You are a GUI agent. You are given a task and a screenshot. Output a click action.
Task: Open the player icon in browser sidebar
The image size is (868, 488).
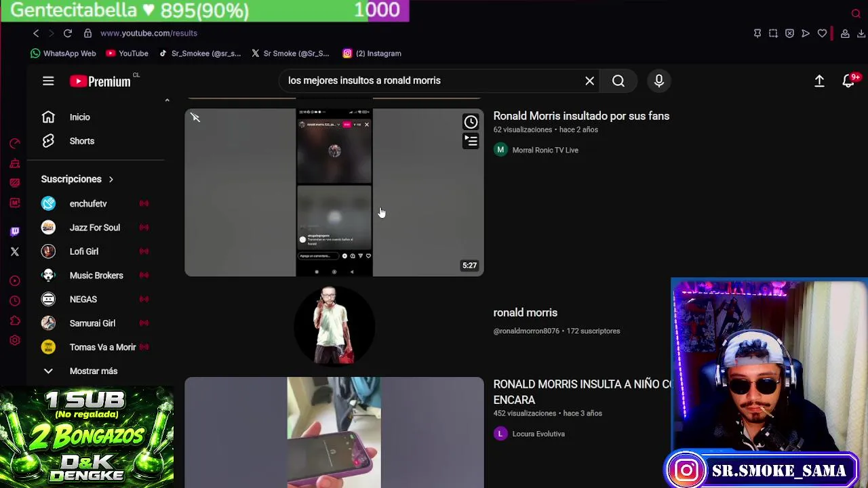tap(15, 281)
